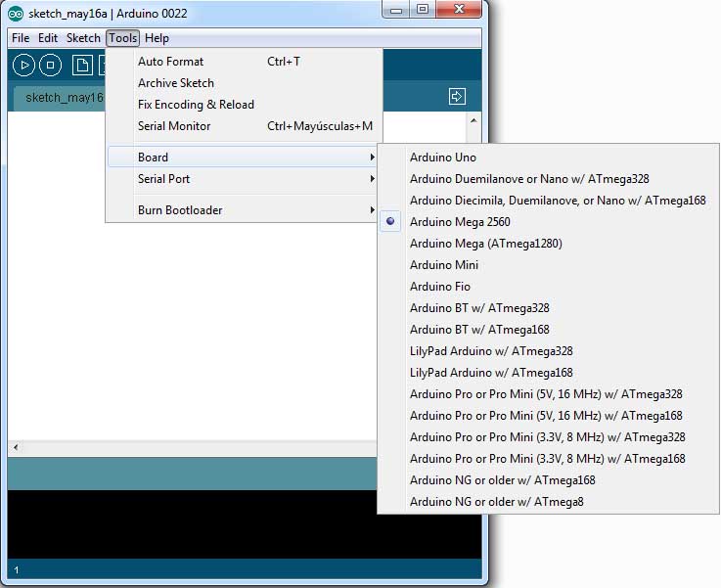Select Arduino Fio board
The width and height of the screenshot is (721, 588).
(x=549, y=287)
